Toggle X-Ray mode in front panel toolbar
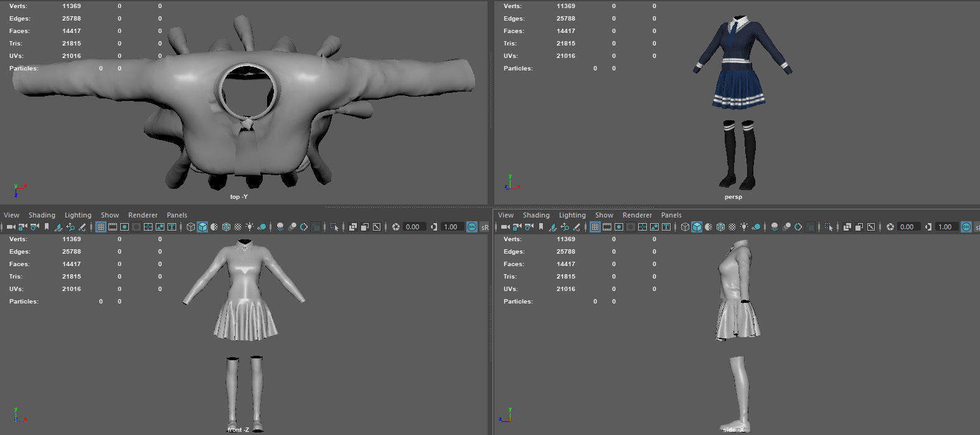Screen dimensions: 980x435 [x=352, y=227]
